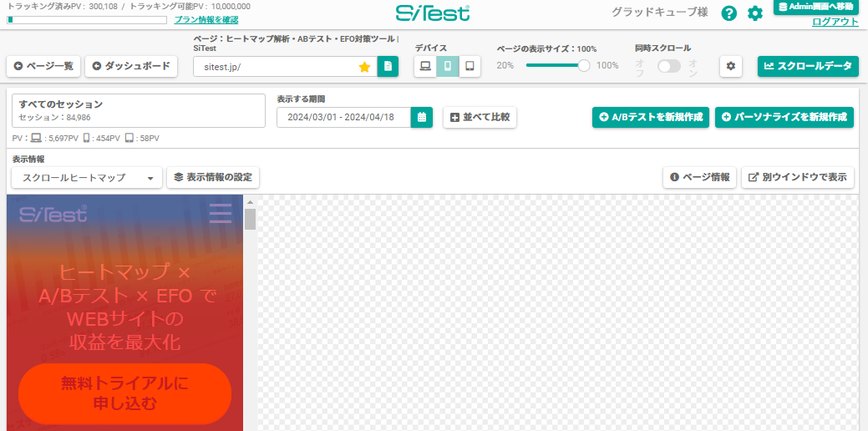
Task: Click 並べて比較 button
Action: point(480,117)
